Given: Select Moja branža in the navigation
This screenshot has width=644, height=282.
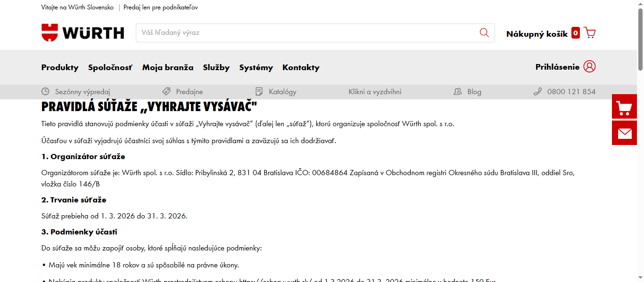Looking at the screenshot, I should [167, 67].
